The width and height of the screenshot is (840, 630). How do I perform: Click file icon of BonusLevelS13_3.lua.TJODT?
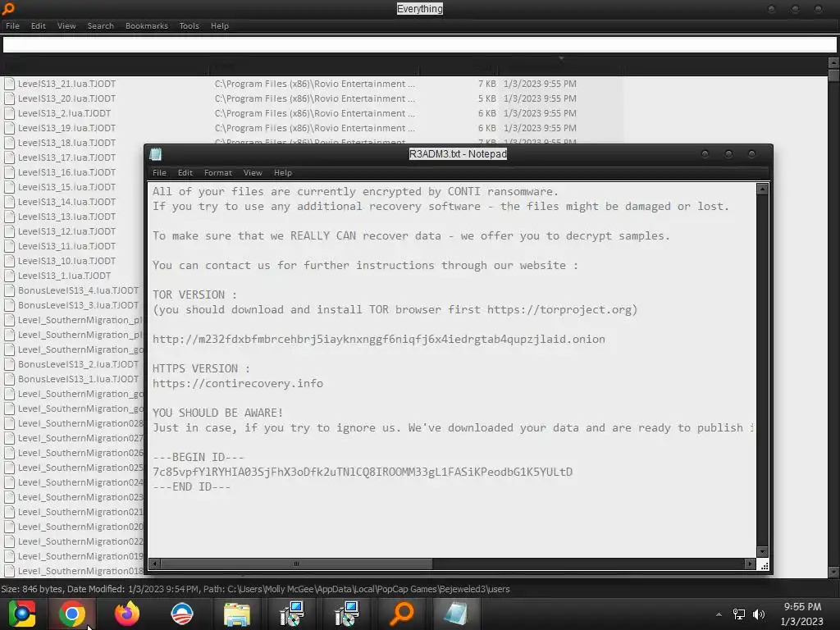(9, 305)
